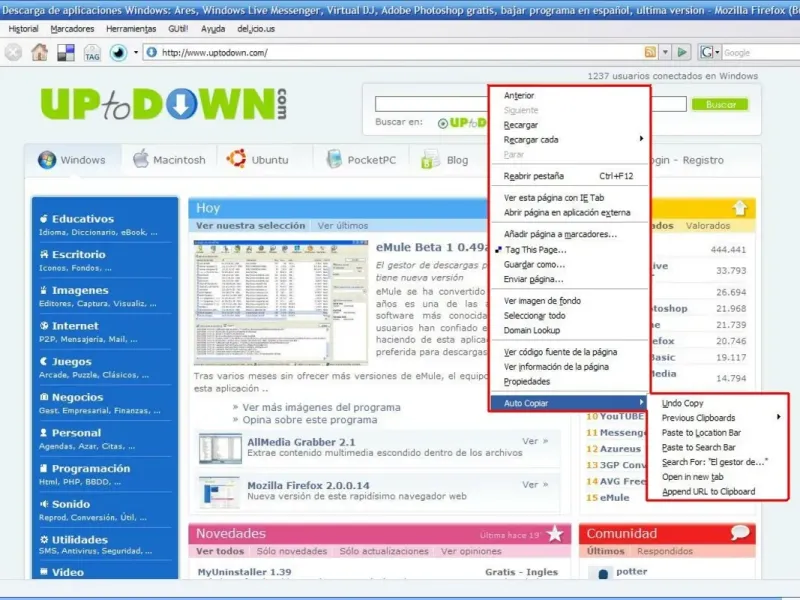This screenshot has width=800, height=600.
Task: Open the Ayuda menu
Action: (213, 29)
